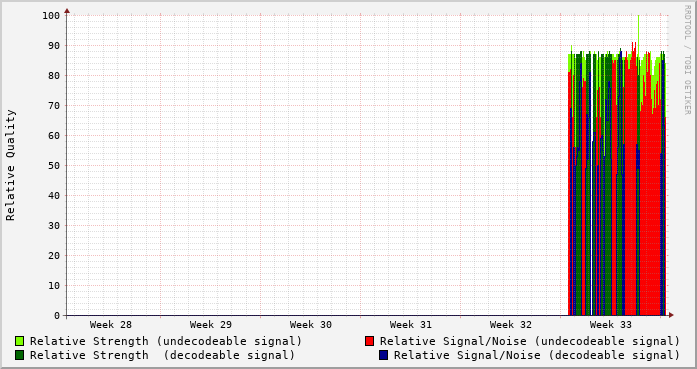Select the Week 33 axis label
This screenshot has width=697, height=369.
(611, 325)
